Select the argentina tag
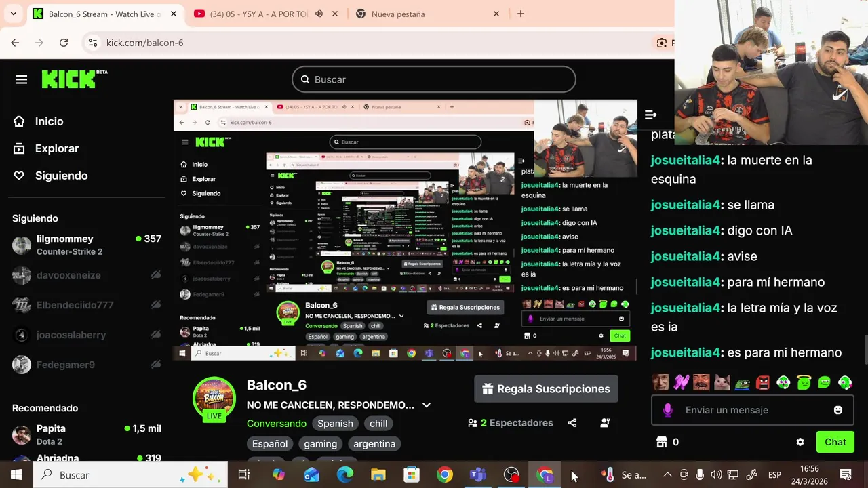This screenshot has width=868, height=488. pos(374,444)
